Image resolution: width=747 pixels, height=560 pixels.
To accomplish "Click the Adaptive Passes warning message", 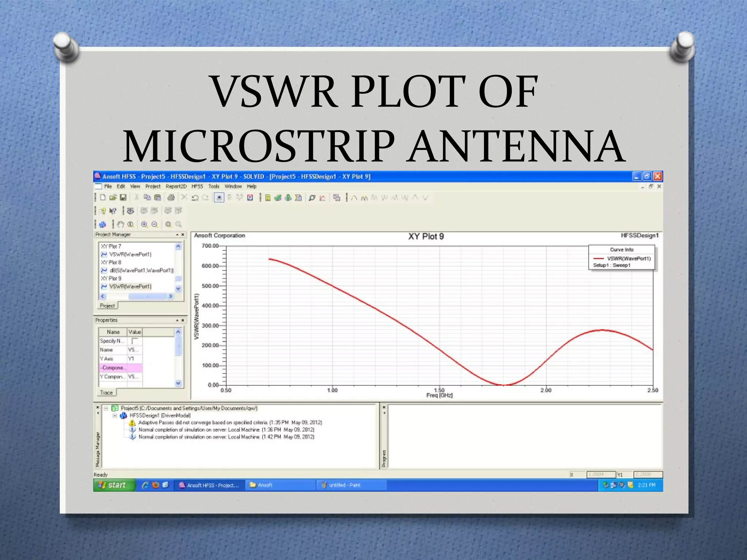I will point(230,423).
